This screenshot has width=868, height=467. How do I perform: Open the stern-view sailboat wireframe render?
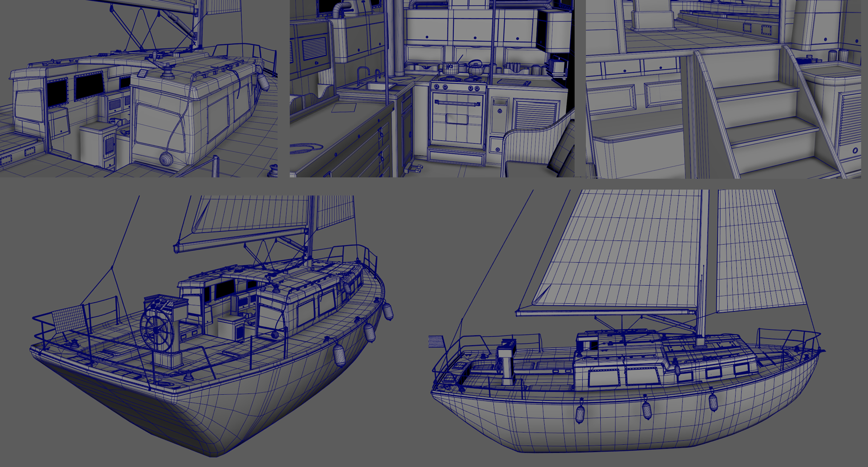tap(212, 326)
